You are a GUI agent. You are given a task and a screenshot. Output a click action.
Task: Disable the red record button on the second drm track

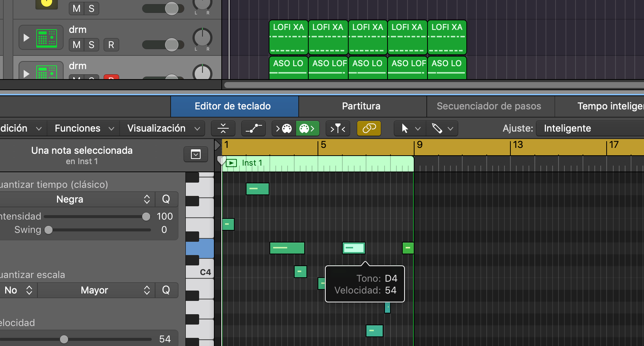click(111, 77)
